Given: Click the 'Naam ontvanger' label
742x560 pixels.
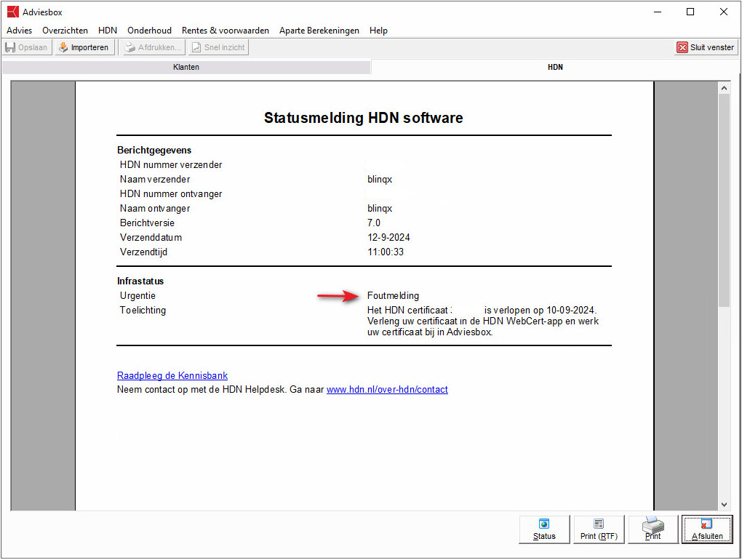Looking at the screenshot, I should pyautogui.click(x=155, y=209).
